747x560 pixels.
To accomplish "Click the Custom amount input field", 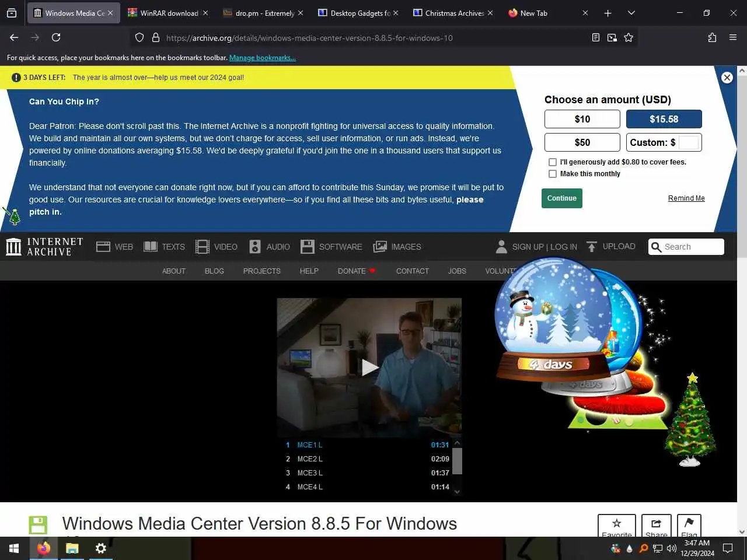I will [x=689, y=142].
